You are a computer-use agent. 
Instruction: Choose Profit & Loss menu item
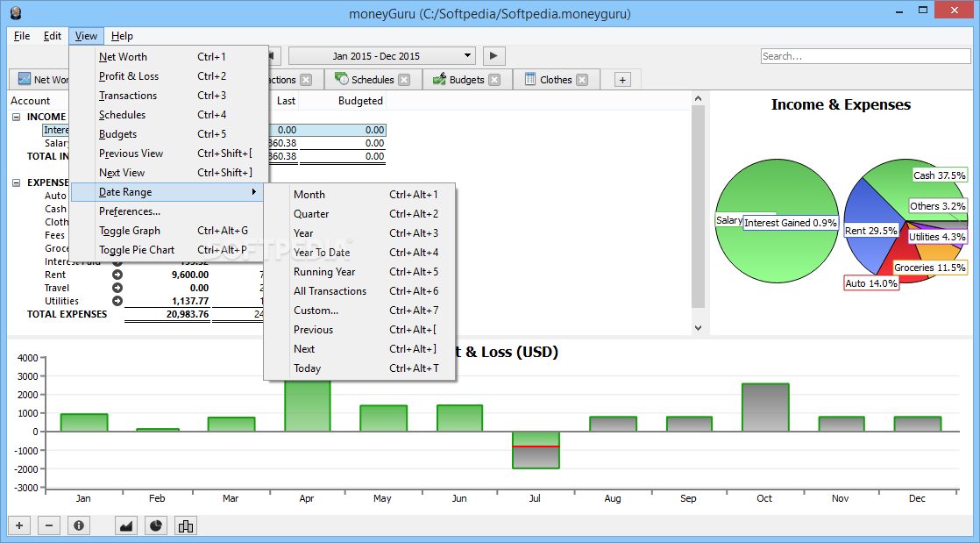point(169,76)
